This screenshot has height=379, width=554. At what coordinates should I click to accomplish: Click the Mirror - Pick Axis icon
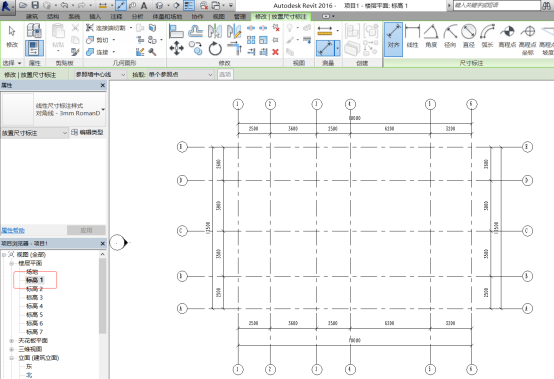(214, 31)
